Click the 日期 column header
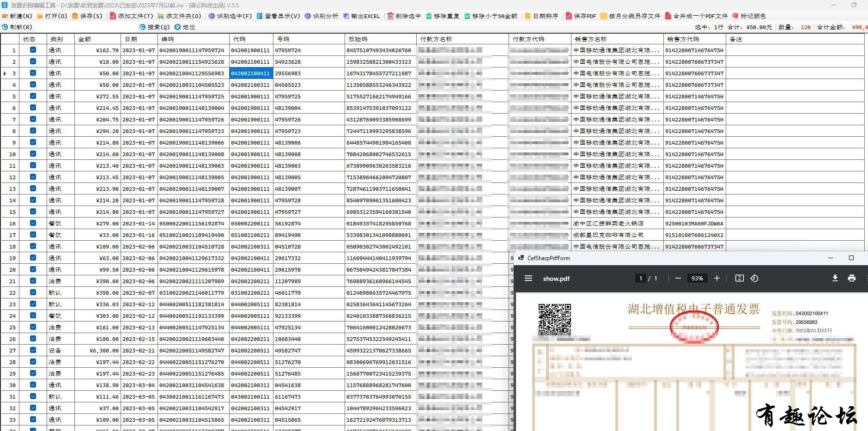868x431 pixels. coord(139,39)
